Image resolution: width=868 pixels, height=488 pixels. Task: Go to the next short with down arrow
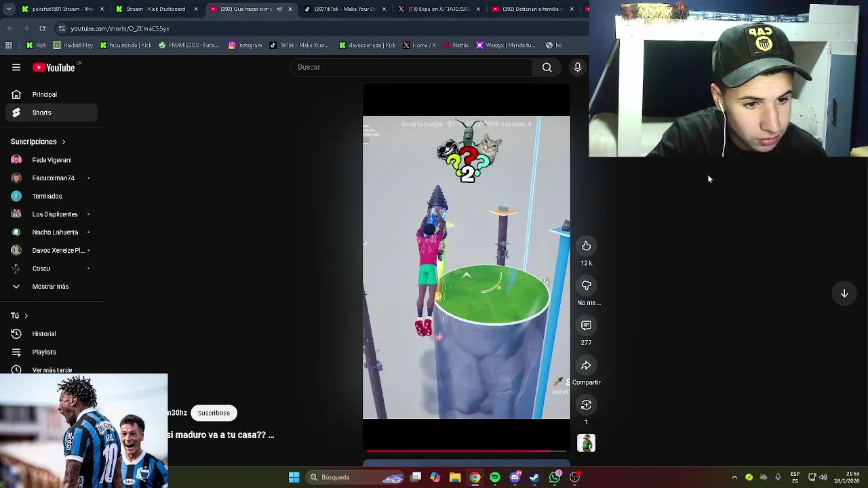point(844,293)
